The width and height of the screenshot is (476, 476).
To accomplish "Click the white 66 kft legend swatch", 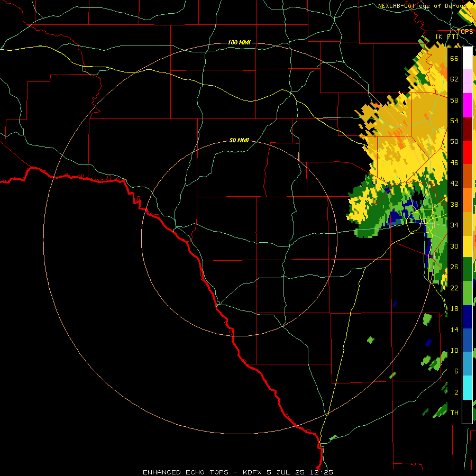I will (x=467, y=58).
